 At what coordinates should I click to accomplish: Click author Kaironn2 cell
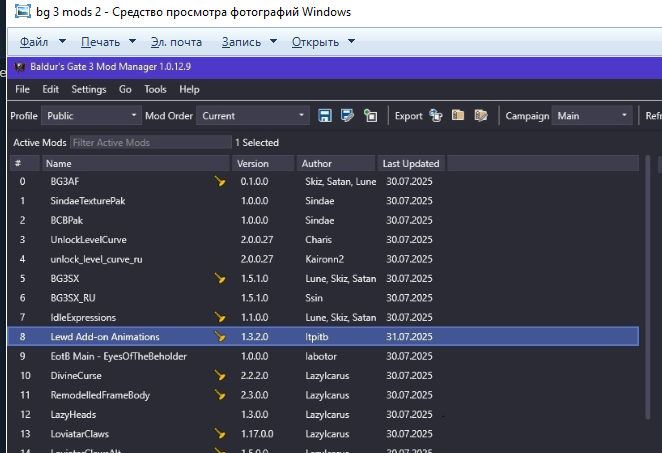(x=325, y=259)
